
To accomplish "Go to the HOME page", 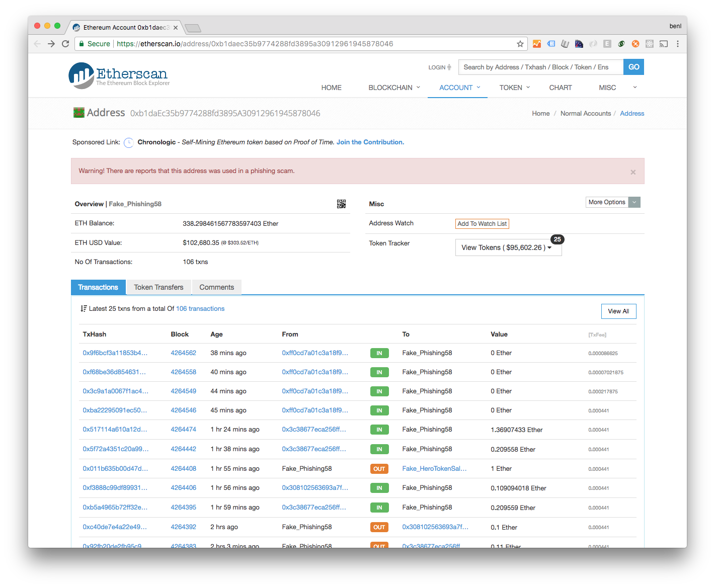I will 331,88.
